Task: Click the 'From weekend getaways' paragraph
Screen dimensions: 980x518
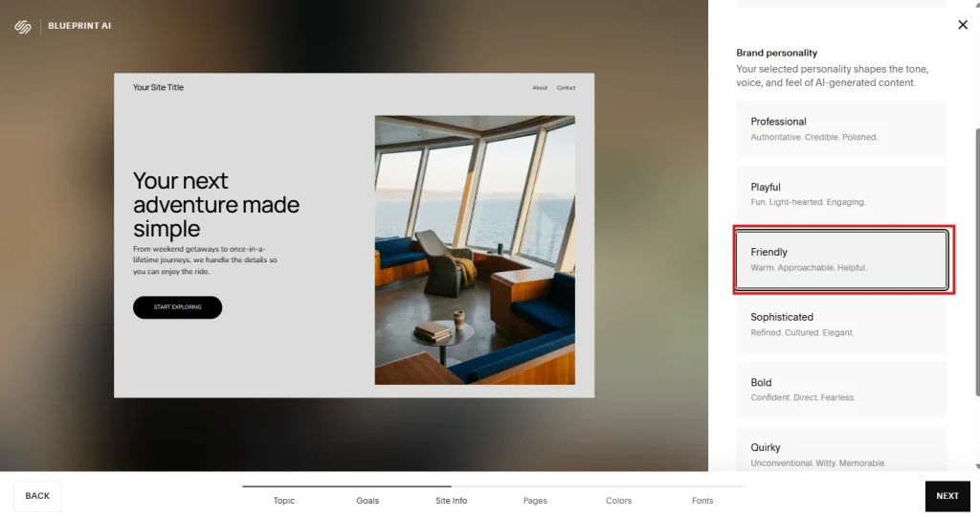Action: pos(205,260)
